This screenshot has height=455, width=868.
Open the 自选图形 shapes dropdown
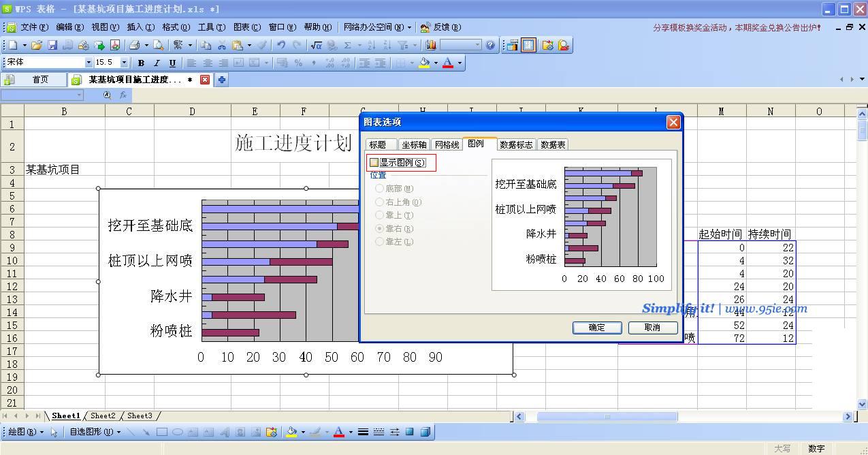tap(95, 432)
